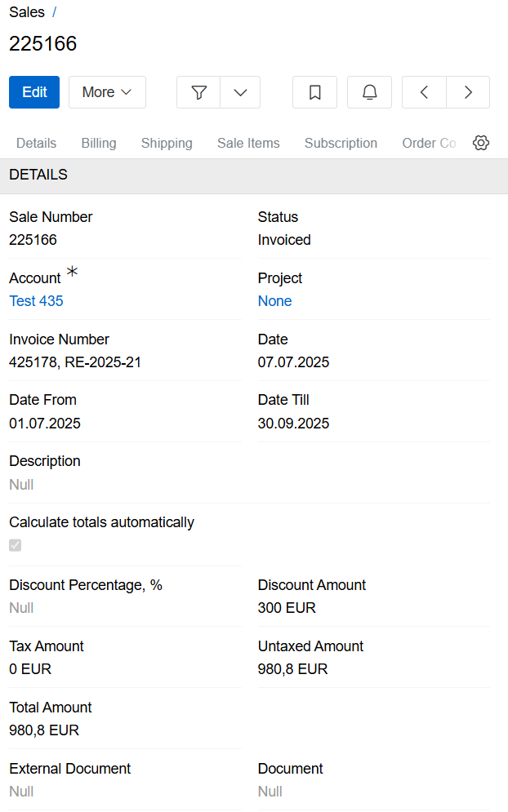This screenshot has width=508, height=812.
Task: Click the partially visible Order tab
Action: tap(429, 144)
